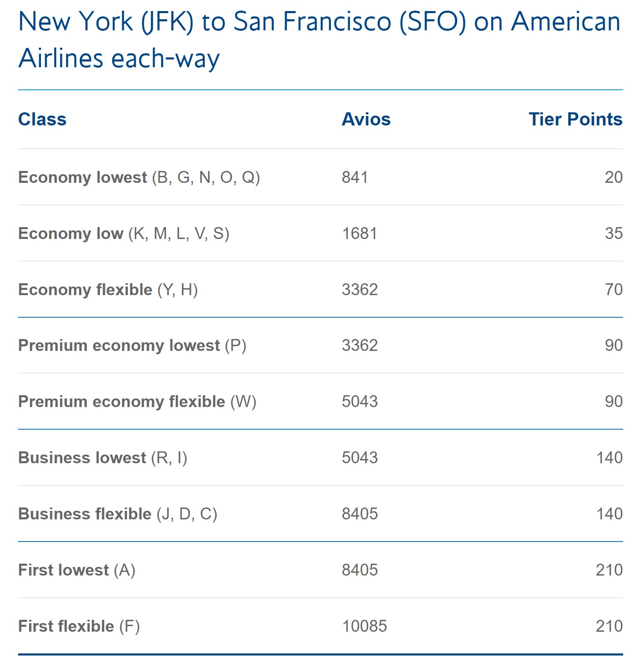Screen dimensions: 644x660
Task: Click Avios value in Premium economy lowest row
Action: pos(360,346)
